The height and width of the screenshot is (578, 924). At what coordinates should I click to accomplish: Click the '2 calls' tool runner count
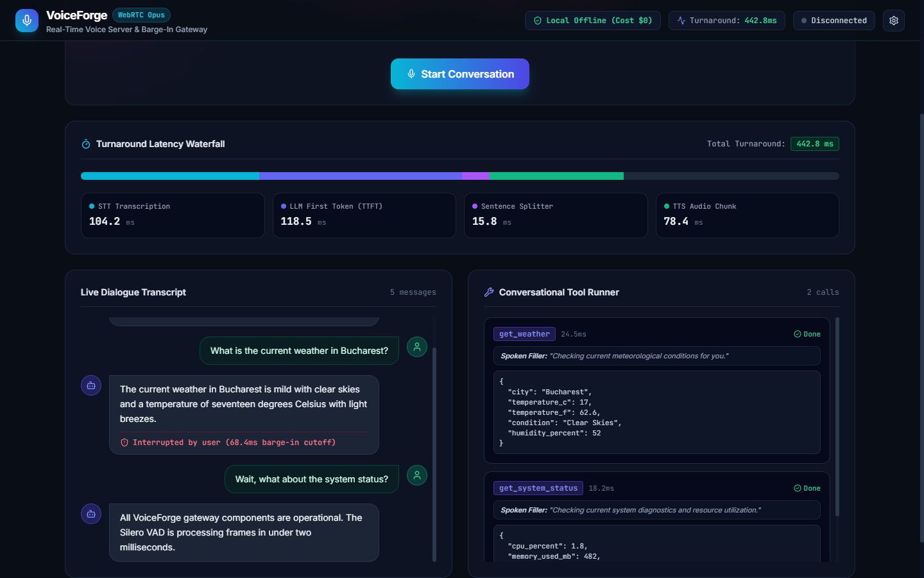[823, 292]
